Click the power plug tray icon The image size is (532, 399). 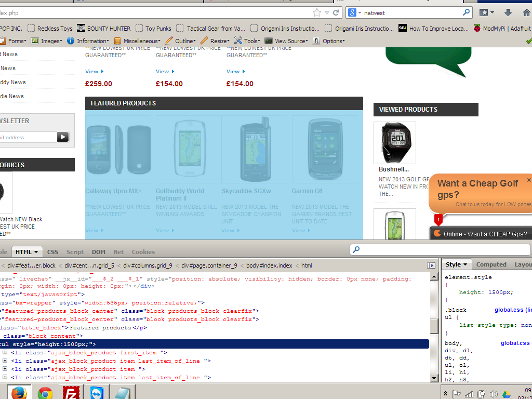point(481,394)
